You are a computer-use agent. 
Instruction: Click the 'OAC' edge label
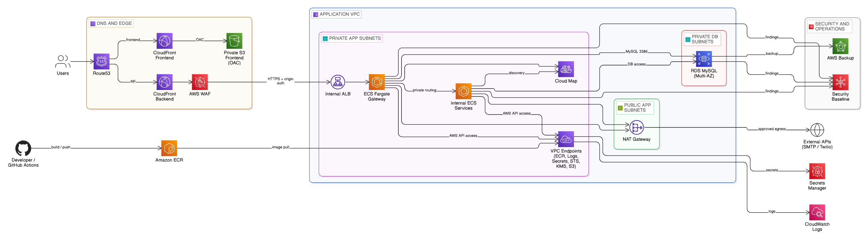pos(200,40)
